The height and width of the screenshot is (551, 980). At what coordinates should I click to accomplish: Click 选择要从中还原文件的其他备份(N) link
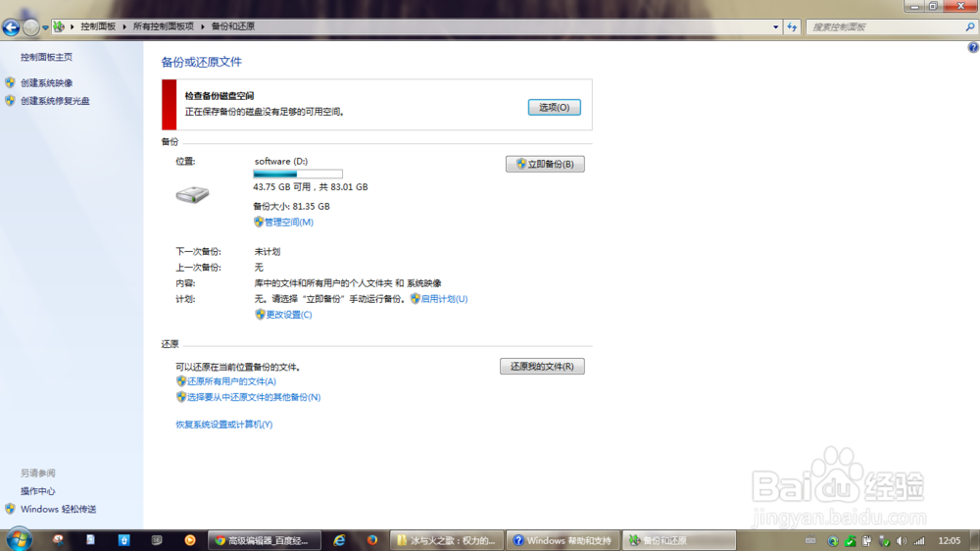point(254,397)
